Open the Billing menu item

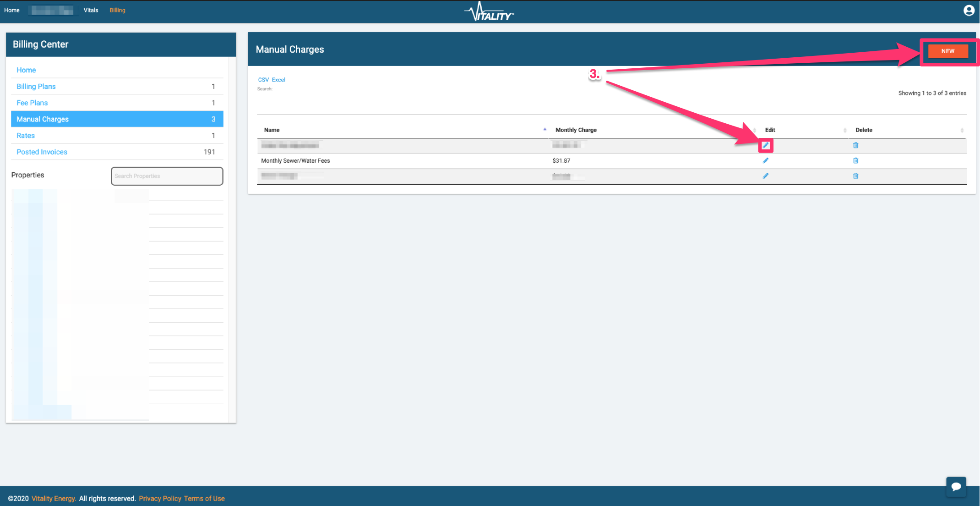coord(117,10)
